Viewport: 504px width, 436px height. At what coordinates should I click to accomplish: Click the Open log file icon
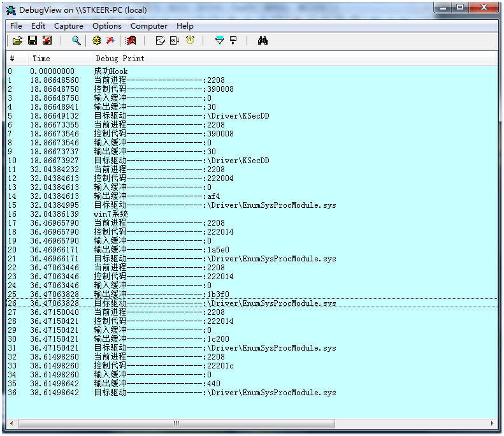[x=17, y=40]
